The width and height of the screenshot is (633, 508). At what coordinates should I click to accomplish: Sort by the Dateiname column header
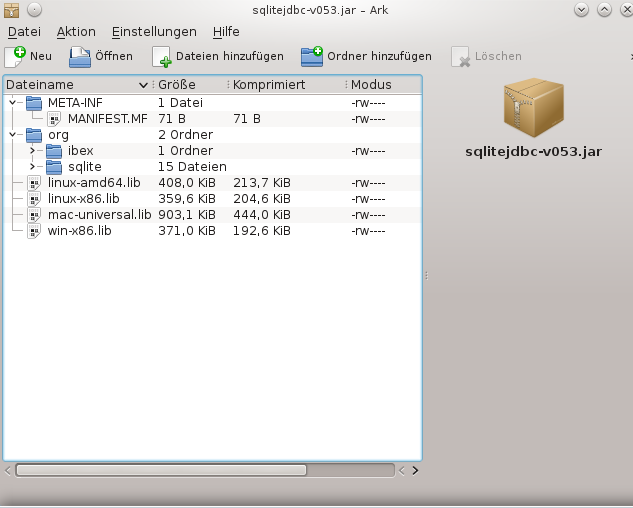click(78, 85)
